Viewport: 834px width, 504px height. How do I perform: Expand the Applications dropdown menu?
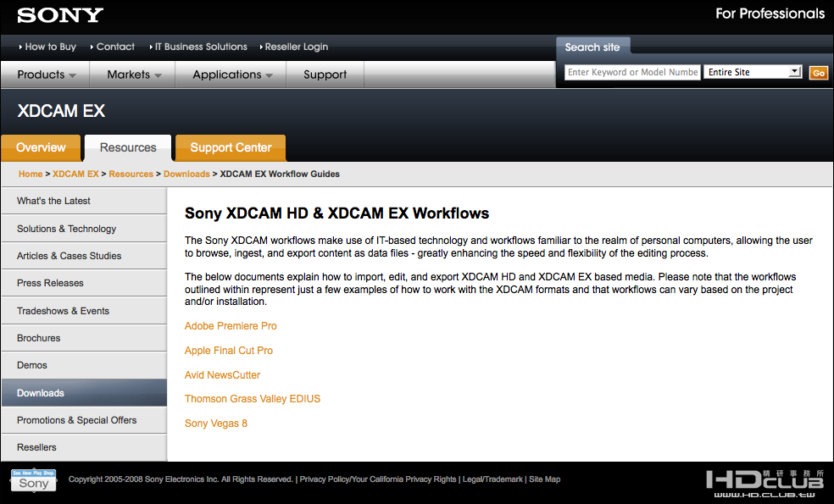(231, 75)
